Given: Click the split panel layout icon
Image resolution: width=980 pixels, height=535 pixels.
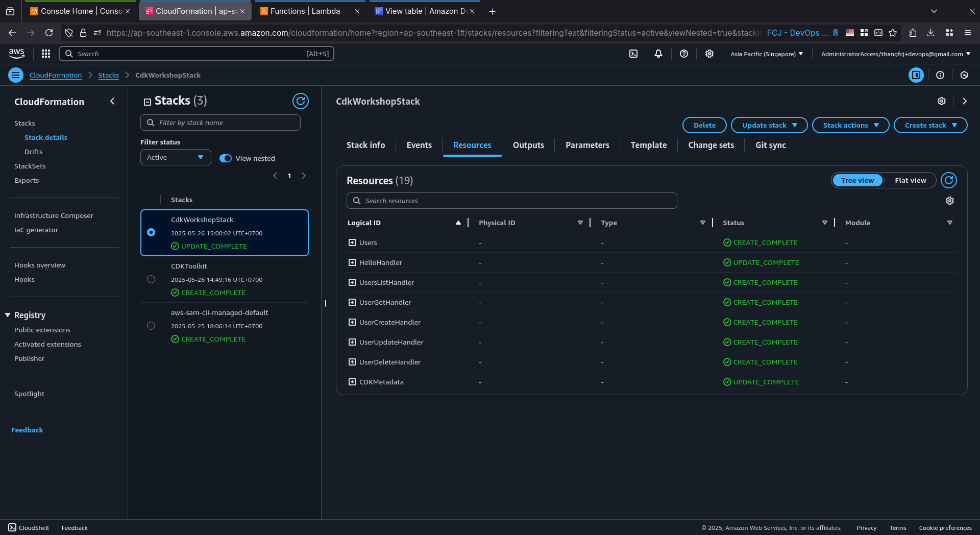Looking at the screenshot, I should [x=916, y=75].
